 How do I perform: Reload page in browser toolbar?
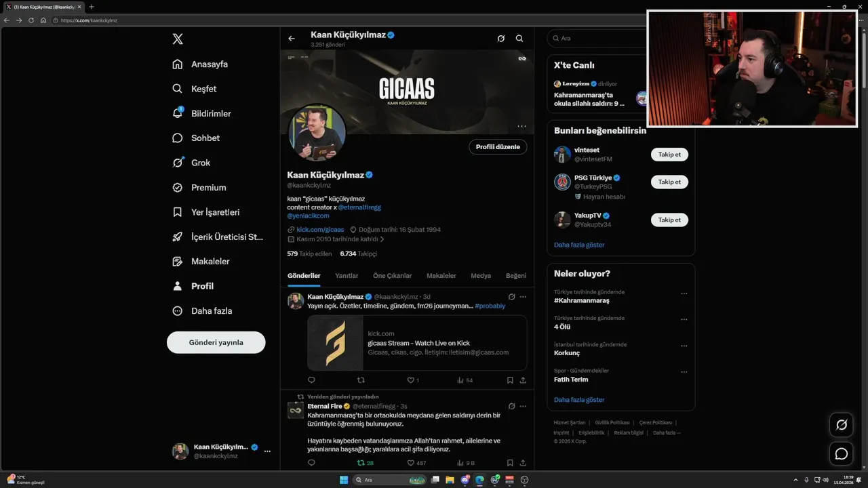[x=31, y=20]
